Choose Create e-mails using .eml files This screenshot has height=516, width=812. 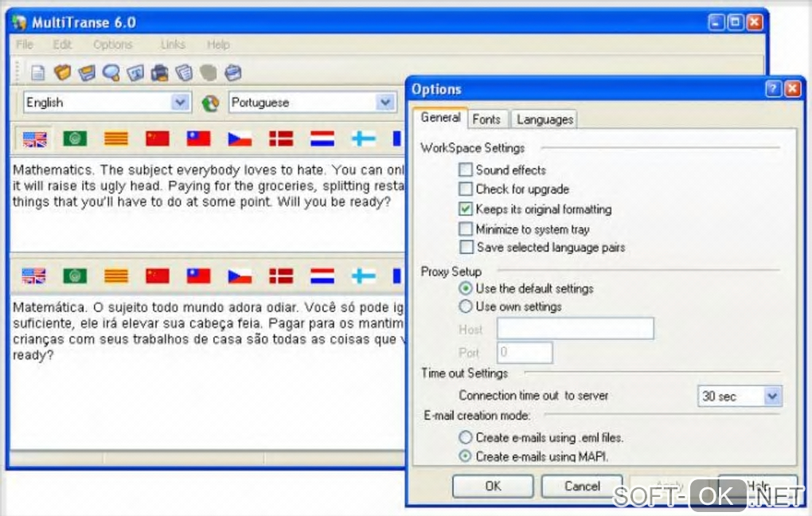[466, 438]
